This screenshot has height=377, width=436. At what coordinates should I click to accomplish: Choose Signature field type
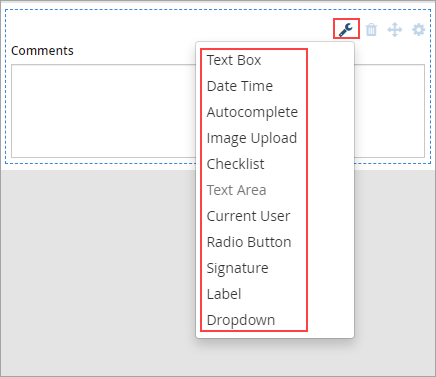[237, 268]
